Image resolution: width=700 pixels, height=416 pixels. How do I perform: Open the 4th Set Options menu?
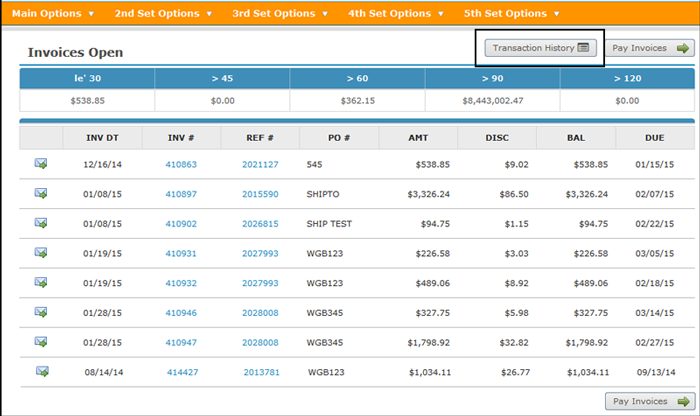[397, 14]
